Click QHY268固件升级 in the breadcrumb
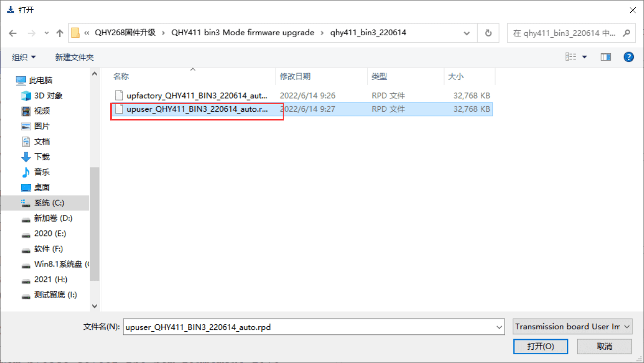 pyautogui.click(x=126, y=33)
